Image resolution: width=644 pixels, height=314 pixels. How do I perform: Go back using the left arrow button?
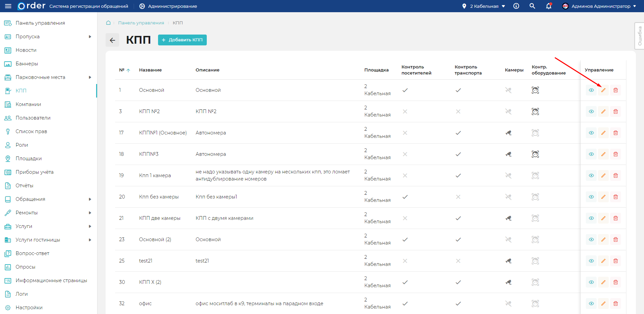[112, 40]
